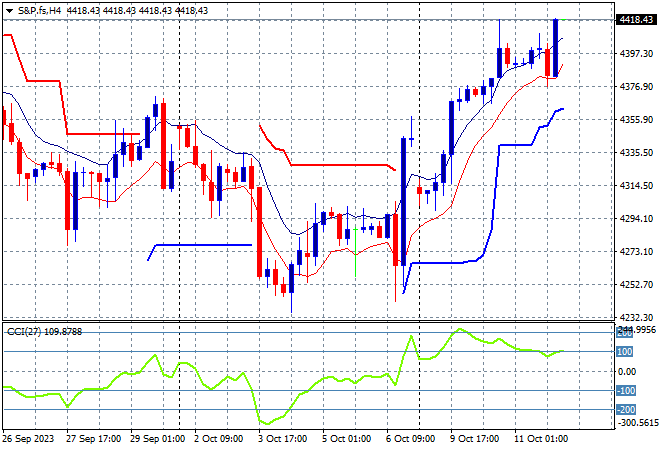Image resolution: width=660 pixels, height=450 pixels.
Task: Select the 6 Oct 09:00 time label
Action: pyautogui.click(x=410, y=439)
